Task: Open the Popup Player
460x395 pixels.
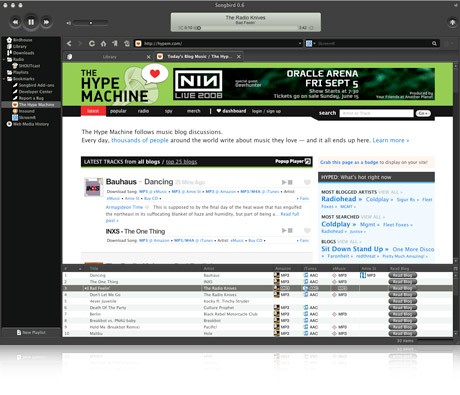Action: (293, 162)
